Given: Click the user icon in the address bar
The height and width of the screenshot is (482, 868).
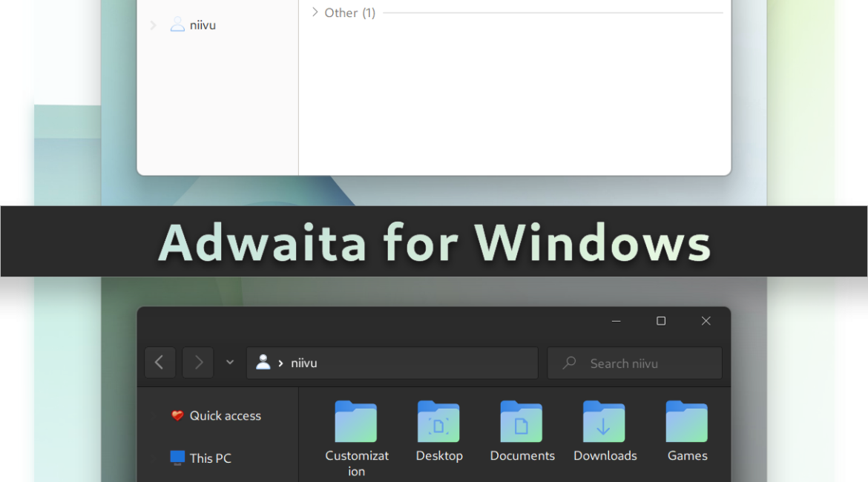Looking at the screenshot, I should (x=263, y=363).
